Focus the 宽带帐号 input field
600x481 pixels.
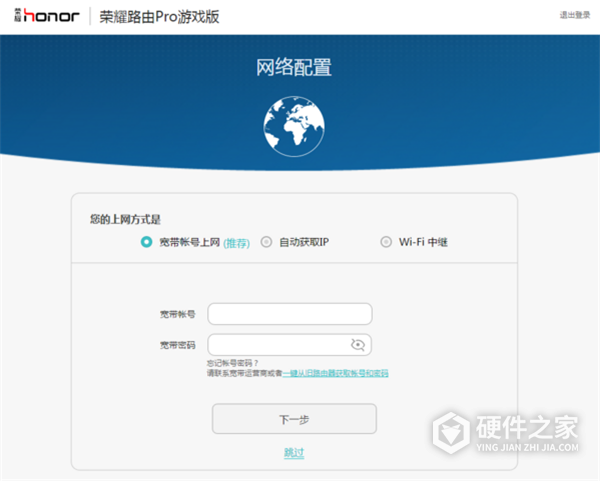click(x=290, y=314)
